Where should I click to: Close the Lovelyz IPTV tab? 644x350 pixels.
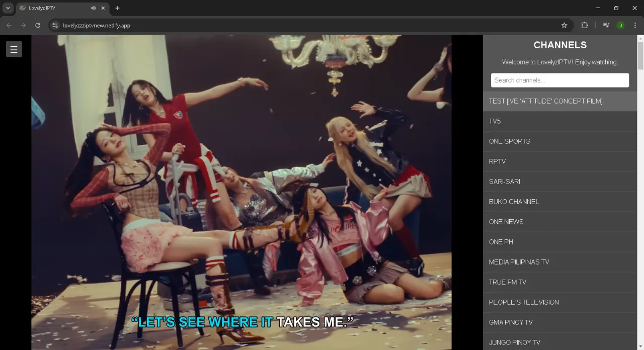[103, 8]
